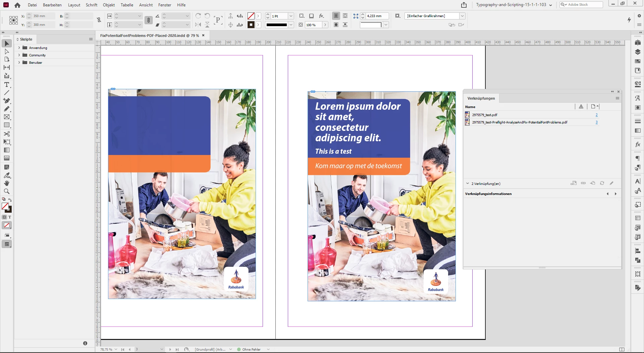Viewport: 644px width, 353px height.
Task: Click the update link refresh icon
Action: tap(602, 183)
